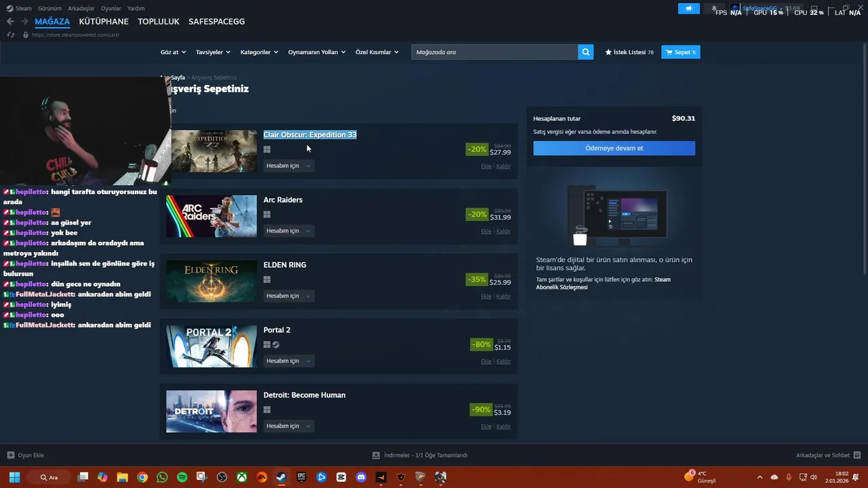
Task: Click the Mağazada ara search field
Action: coord(494,52)
